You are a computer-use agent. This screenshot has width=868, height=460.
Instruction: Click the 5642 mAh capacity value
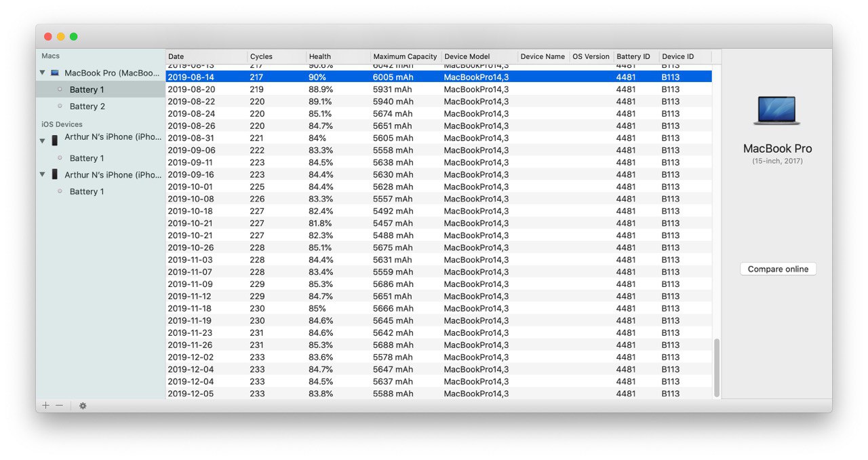click(393, 333)
